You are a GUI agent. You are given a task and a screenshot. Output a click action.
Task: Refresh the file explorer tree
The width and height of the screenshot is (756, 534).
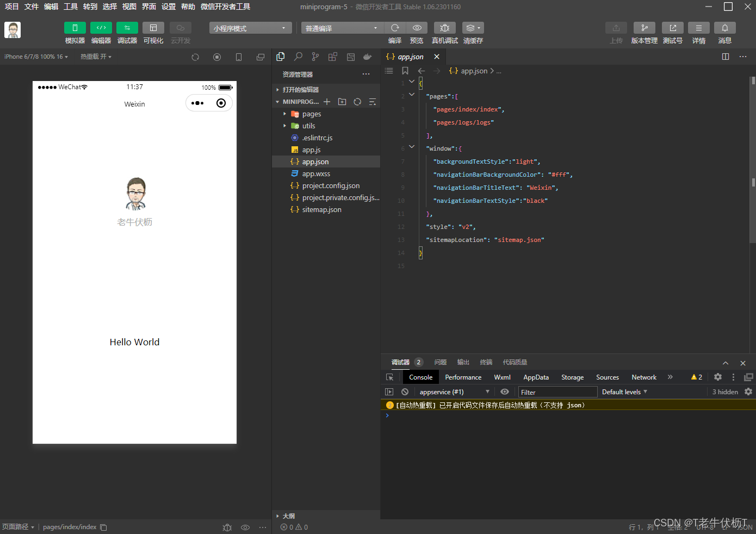(357, 102)
